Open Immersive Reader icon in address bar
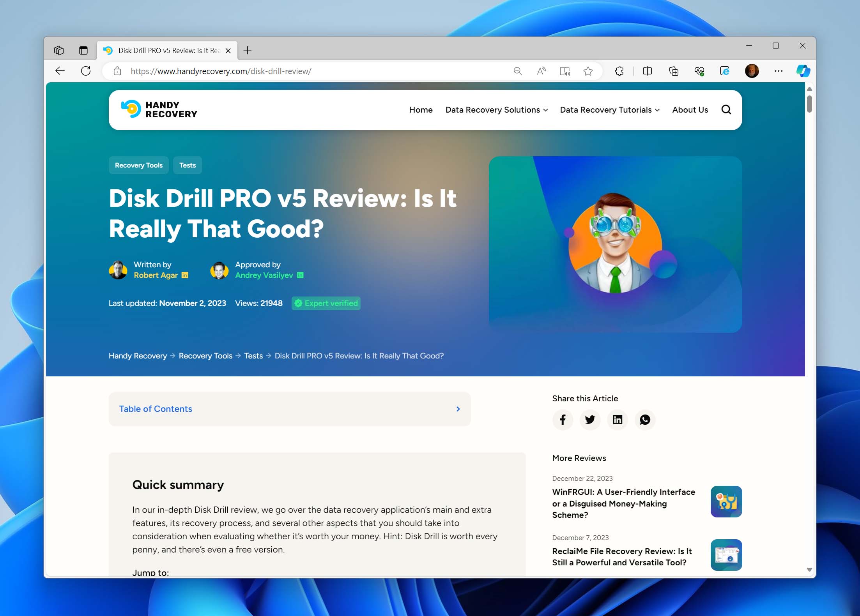The width and height of the screenshot is (860, 616). [565, 71]
